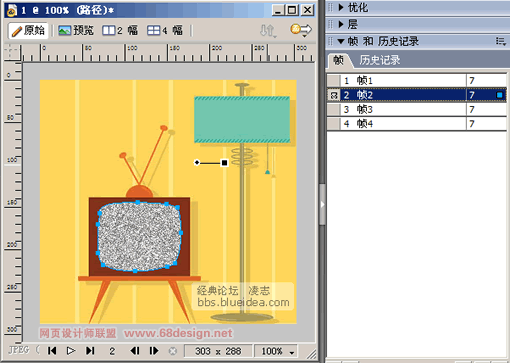Play the frame animation
Viewport: 510px width, 363px height.
71,351
